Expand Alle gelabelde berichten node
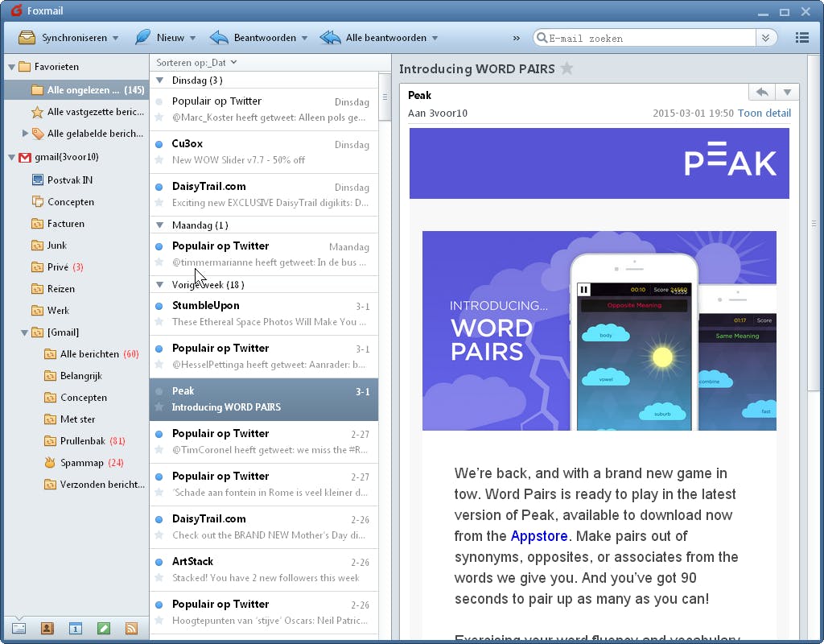 [x=25, y=134]
